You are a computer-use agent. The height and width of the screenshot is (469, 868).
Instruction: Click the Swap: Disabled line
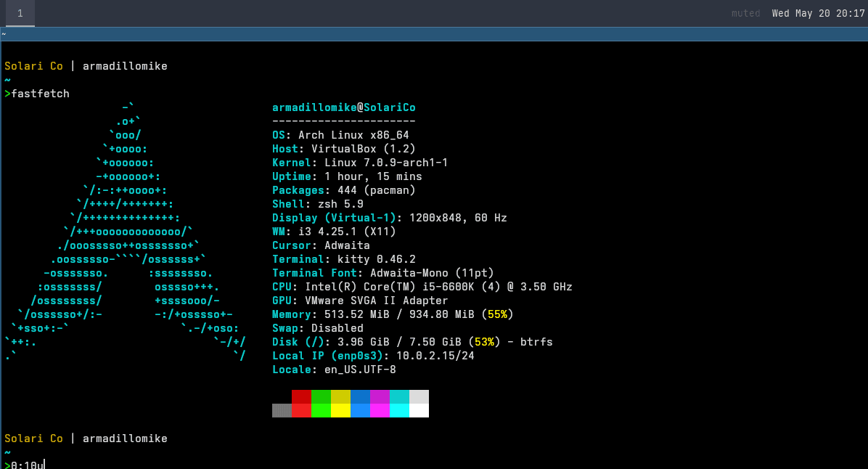[318, 328]
